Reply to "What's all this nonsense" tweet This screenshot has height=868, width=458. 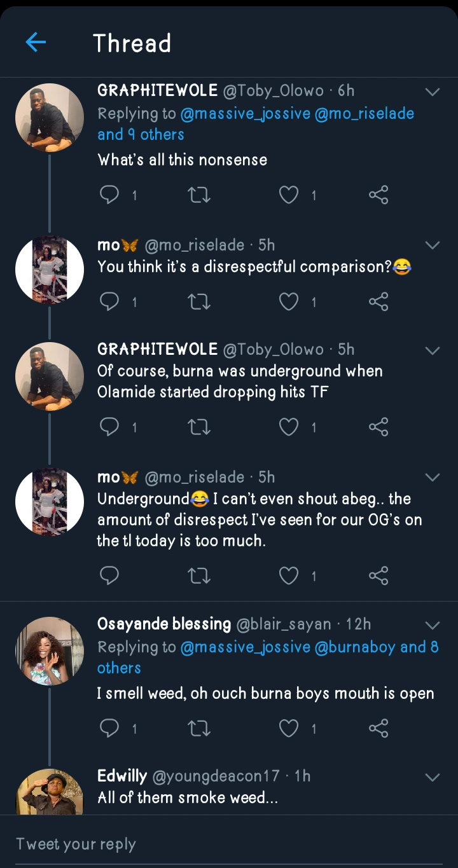(109, 195)
